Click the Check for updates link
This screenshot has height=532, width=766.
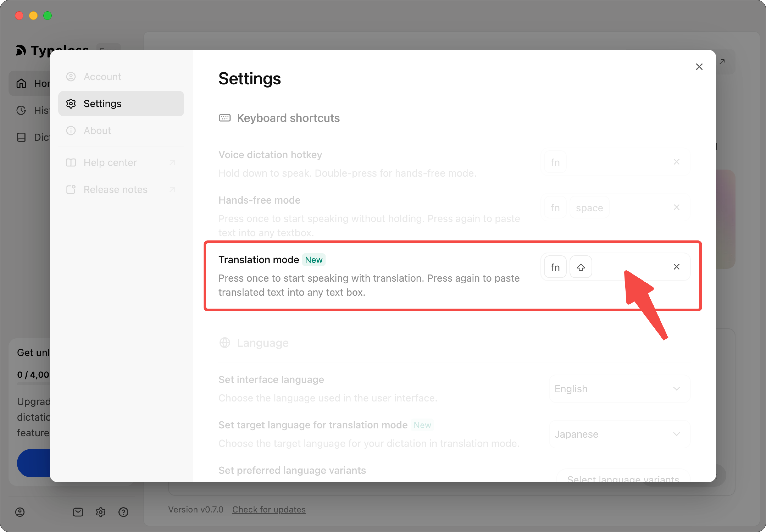pyautogui.click(x=269, y=509)
